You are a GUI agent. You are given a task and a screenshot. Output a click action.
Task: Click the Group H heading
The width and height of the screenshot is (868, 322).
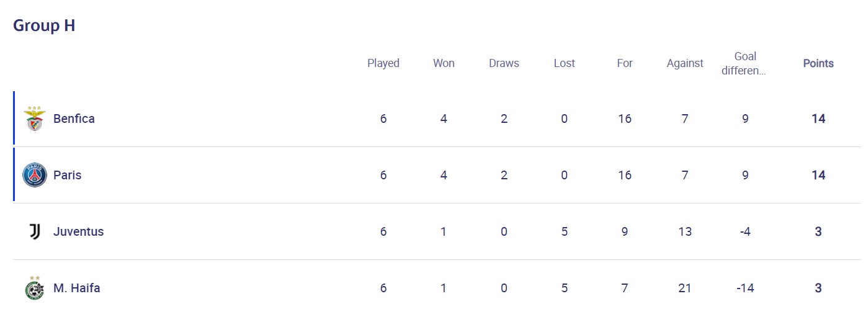click(44, 25)
